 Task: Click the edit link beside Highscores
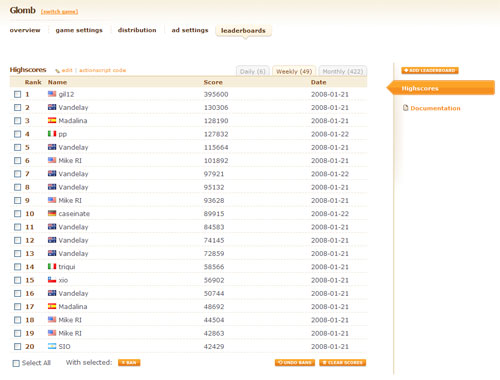(x=67, y=70)
